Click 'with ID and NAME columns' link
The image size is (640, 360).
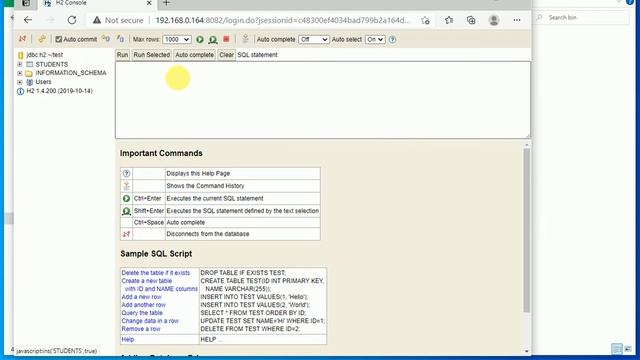[x=161, y=289]
